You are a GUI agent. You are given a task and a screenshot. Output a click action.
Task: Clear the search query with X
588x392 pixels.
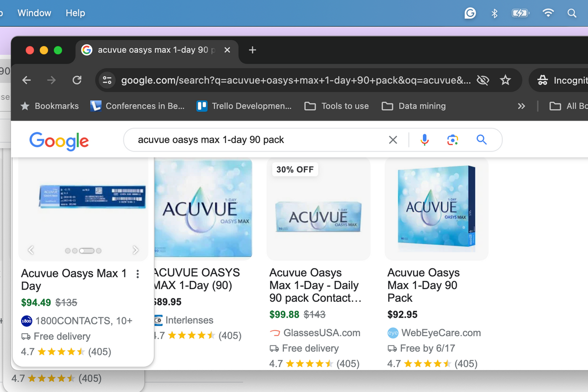(x=393, y=140)
